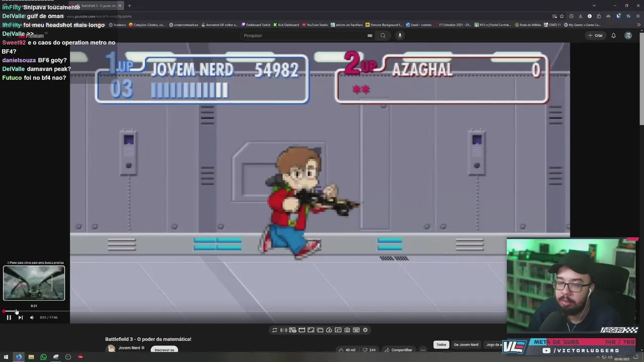The image size is (644, 362).
Task: Pause the YouTube video
Action: pos(9,317)
